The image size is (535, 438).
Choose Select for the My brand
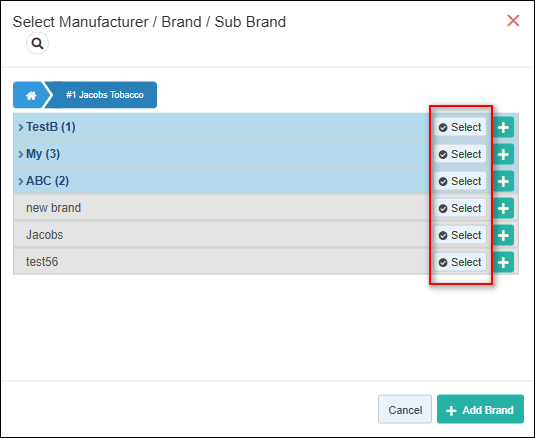460,154
